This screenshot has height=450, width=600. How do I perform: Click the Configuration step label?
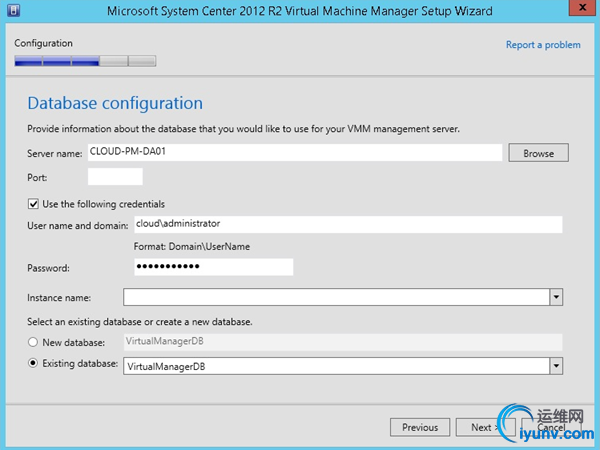click(x=43, y=43)
